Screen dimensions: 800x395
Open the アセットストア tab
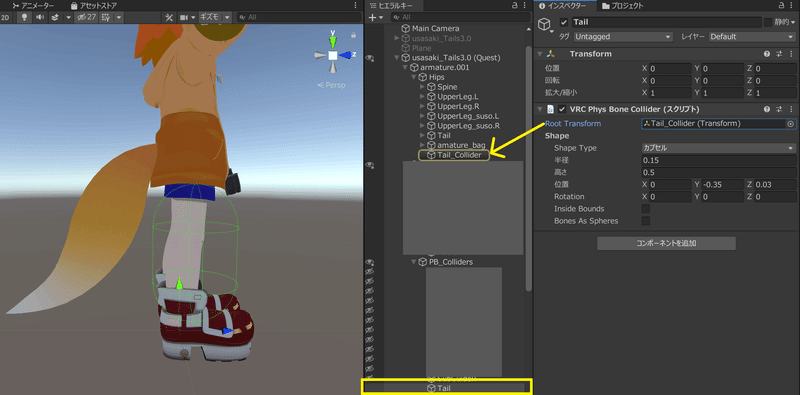(94, 6)
